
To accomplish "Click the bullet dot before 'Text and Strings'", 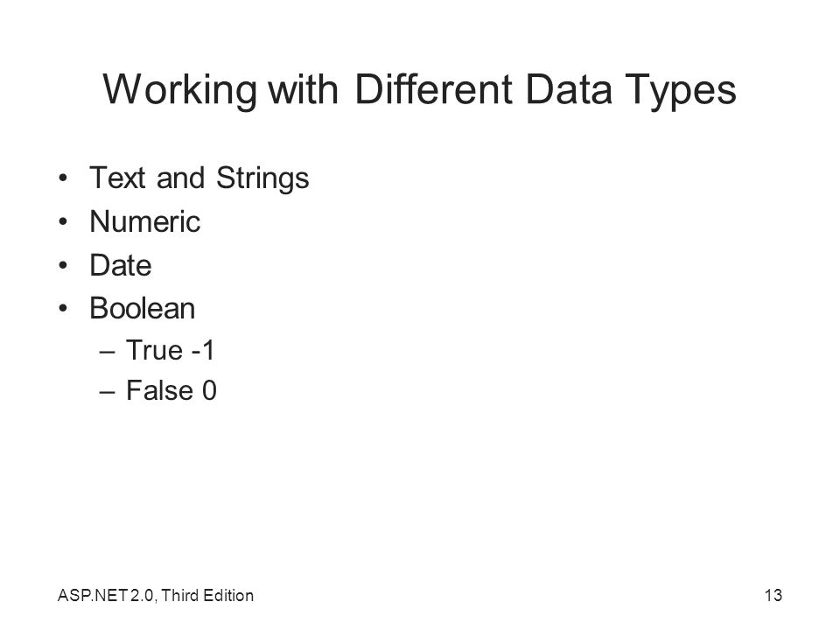I will [x=63, y=178].
